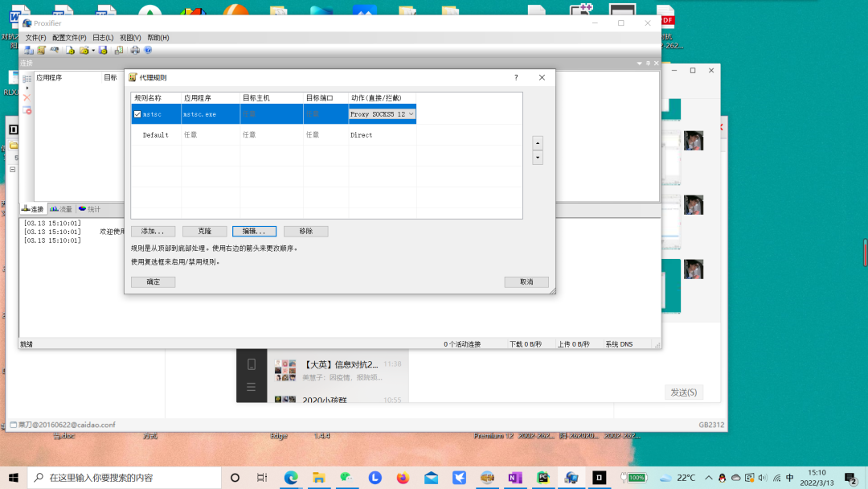Click the mstsc.exe application cell
Screen dimensions: 868x489
click(211, 114)
